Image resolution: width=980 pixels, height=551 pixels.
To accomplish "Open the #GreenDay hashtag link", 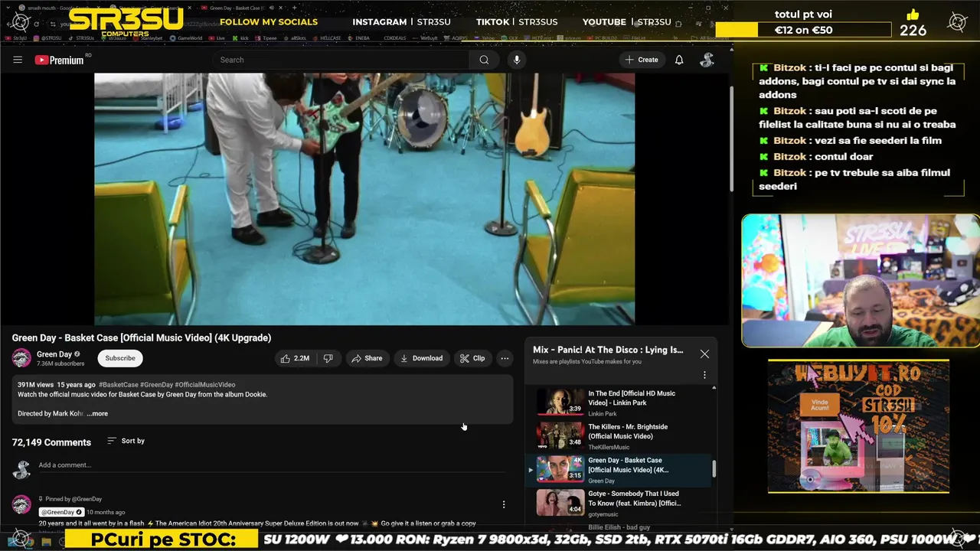I will [x=156, y=385].
